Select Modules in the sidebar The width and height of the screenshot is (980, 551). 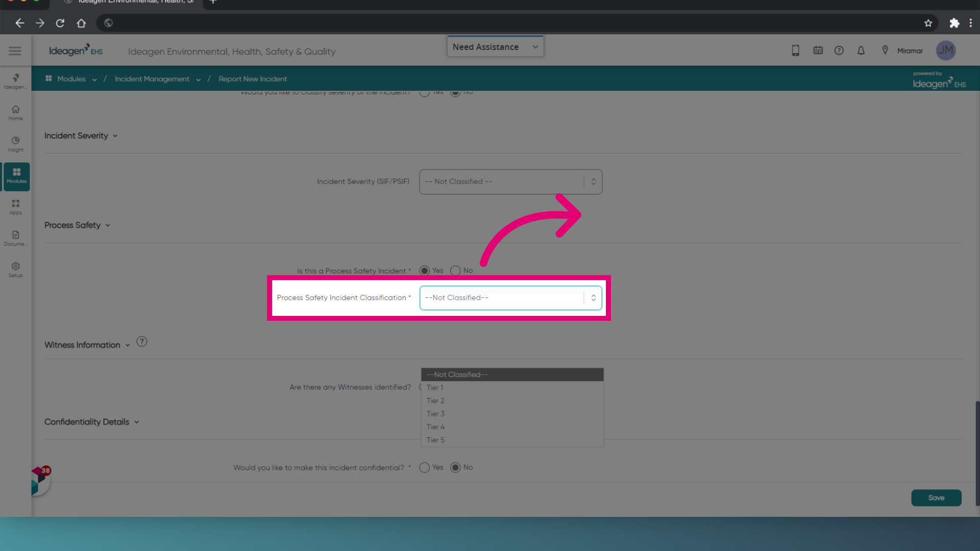tap(16, 176)
